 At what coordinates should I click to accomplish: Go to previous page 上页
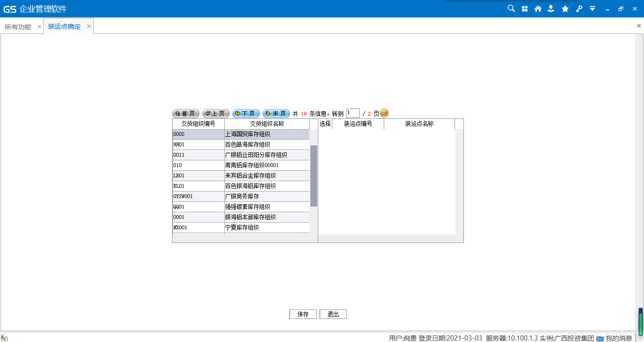pyautogui.click(x=216, y=114)
